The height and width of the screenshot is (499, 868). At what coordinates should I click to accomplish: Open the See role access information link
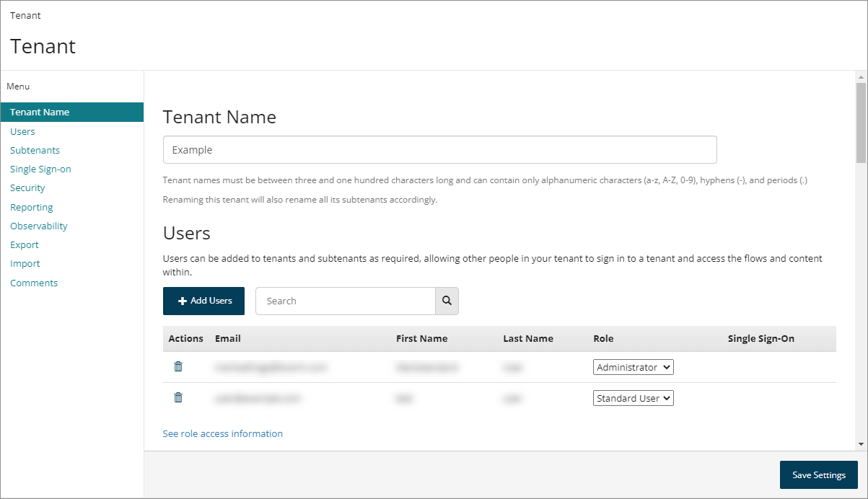pyautogui.click(x=222, y=433)
